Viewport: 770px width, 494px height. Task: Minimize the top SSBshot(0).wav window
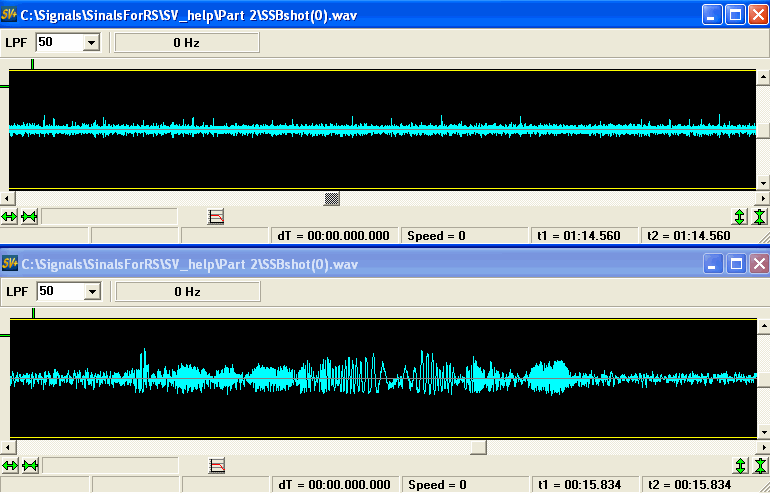[x=711, y=15]
